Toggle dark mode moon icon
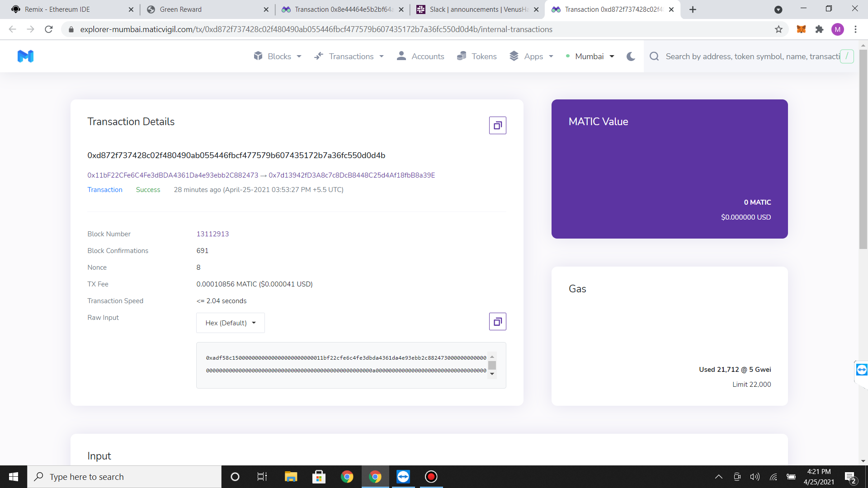 631,56
